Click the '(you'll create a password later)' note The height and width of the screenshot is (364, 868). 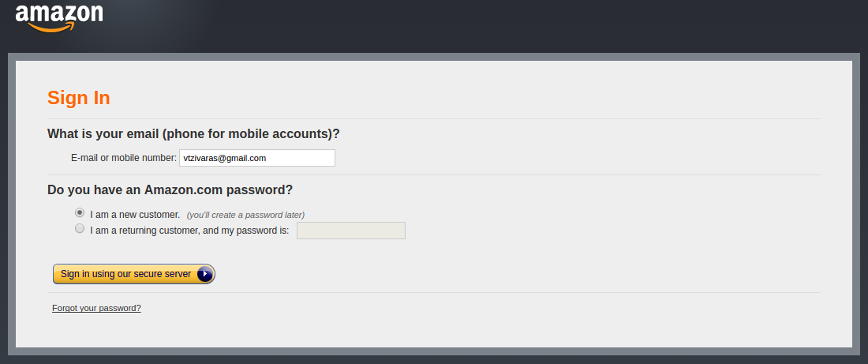tap(245, 215)
